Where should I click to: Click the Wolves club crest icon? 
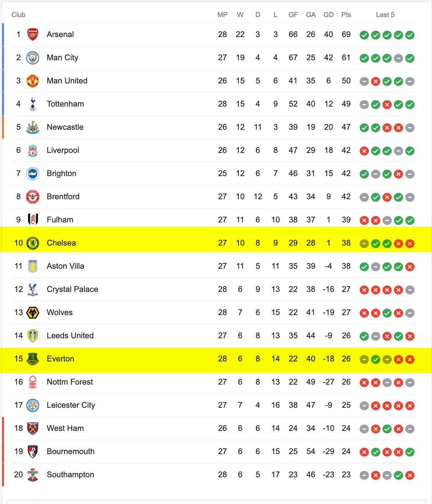point(33,313)
